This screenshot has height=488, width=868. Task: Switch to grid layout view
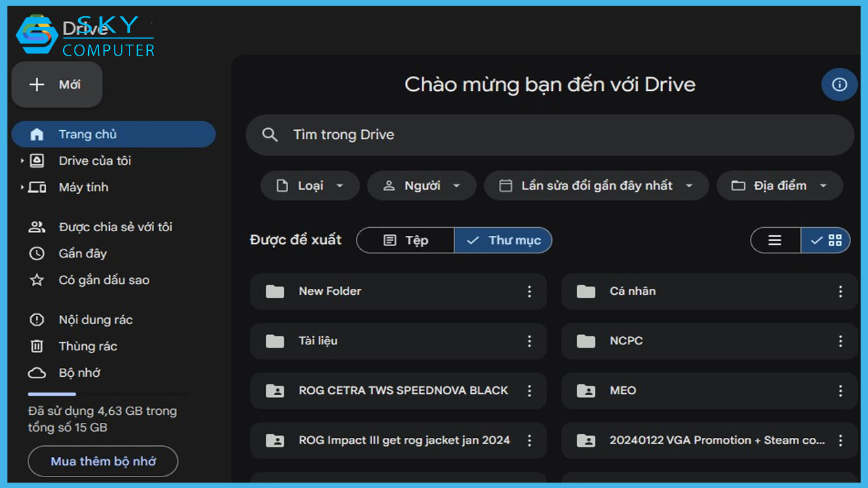(x=825, y=240)
